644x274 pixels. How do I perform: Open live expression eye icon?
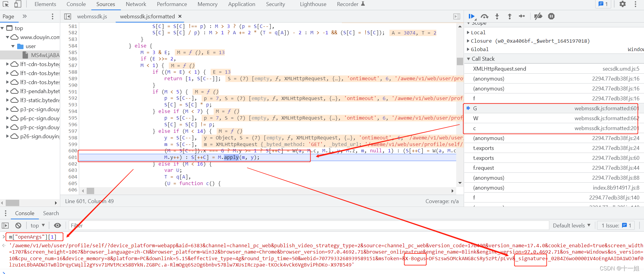57,225
